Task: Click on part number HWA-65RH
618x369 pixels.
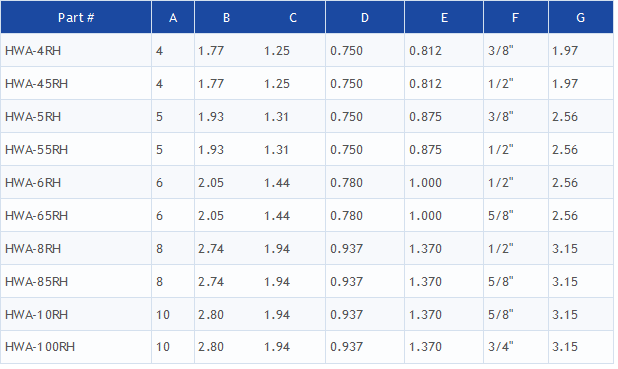Action: point(36,216)
